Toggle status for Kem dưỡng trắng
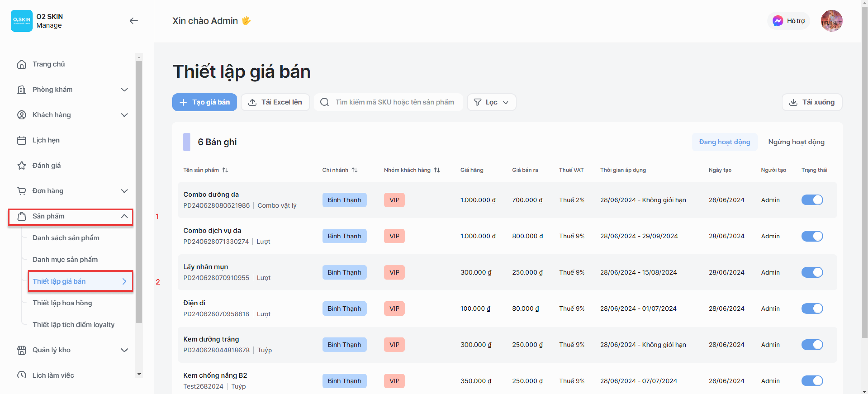The width and height of the screenshot is (868, 394). [x=812, y=345]
